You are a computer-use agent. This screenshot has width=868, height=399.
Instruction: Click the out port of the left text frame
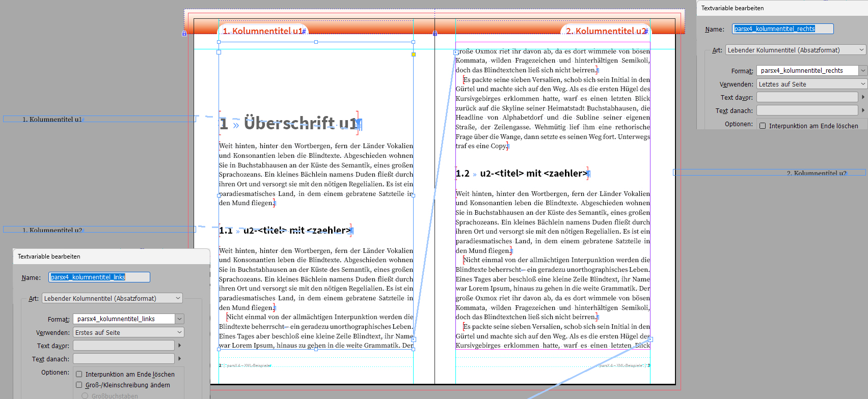[x=414, y=339]
